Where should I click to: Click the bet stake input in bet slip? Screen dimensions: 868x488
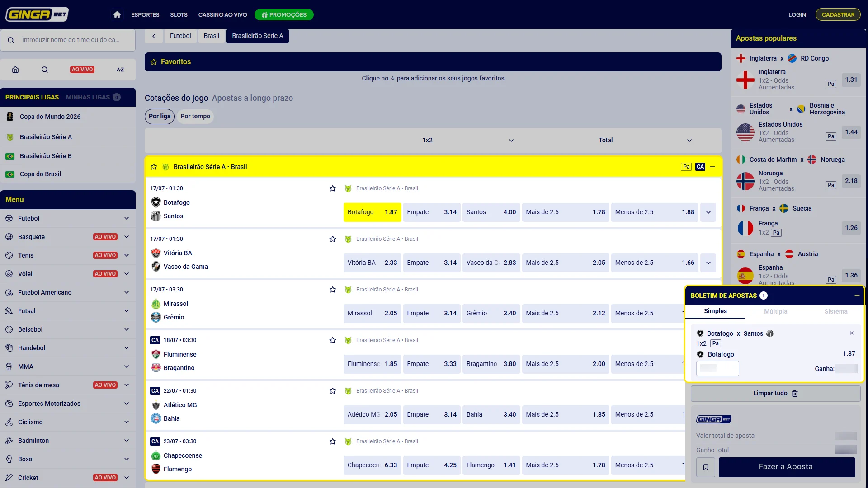pyautogui.click(x=717, y=369)
